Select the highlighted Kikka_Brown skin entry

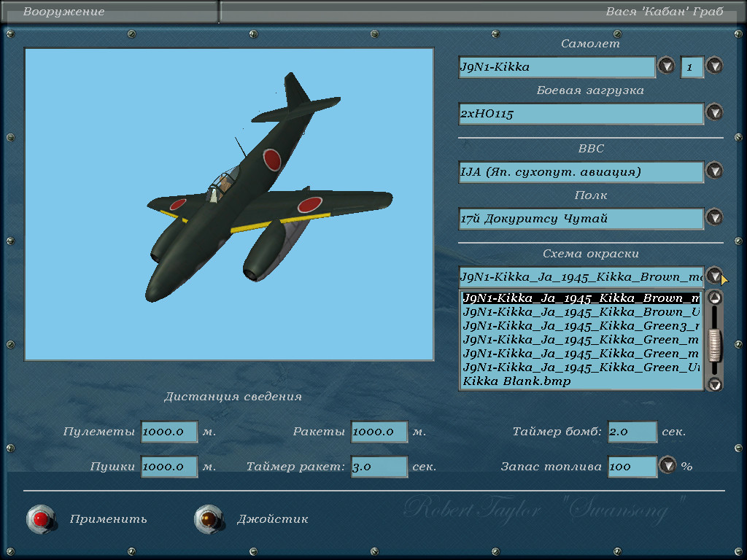581,298
